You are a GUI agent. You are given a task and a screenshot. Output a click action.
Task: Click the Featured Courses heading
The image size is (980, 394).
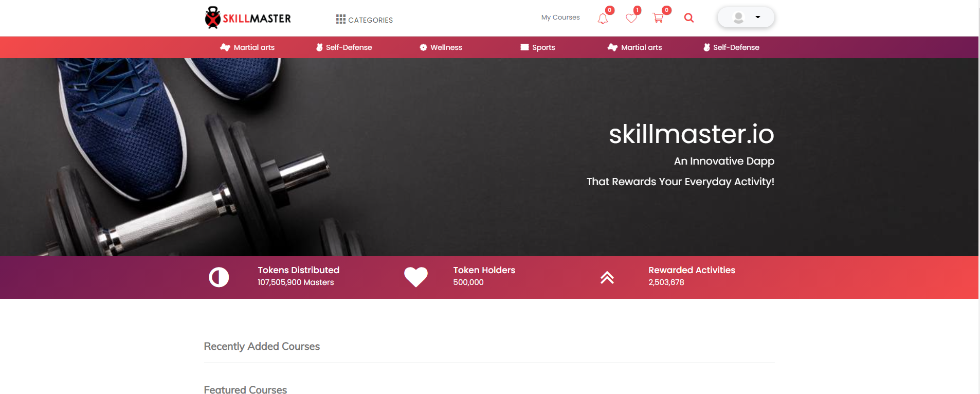click(245, 389)
